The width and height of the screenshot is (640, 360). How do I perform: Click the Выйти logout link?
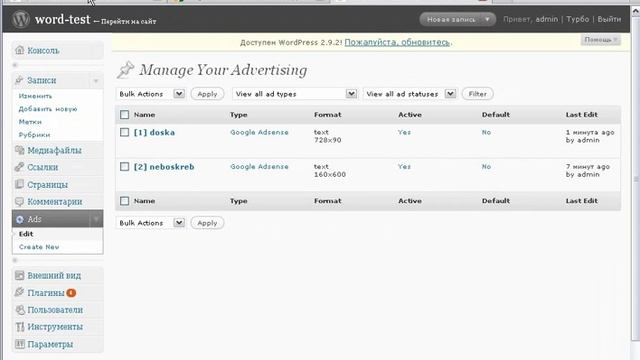point(609,19)
